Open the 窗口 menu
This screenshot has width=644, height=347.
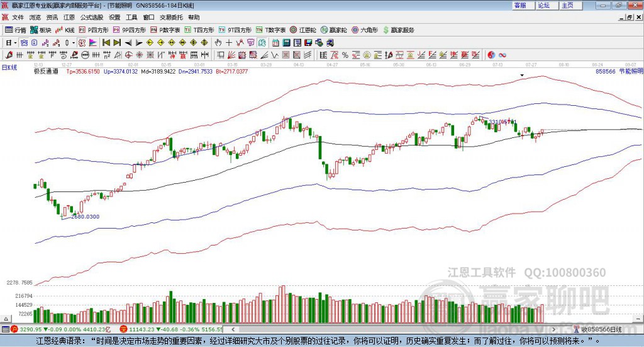(x=148, y=17)
